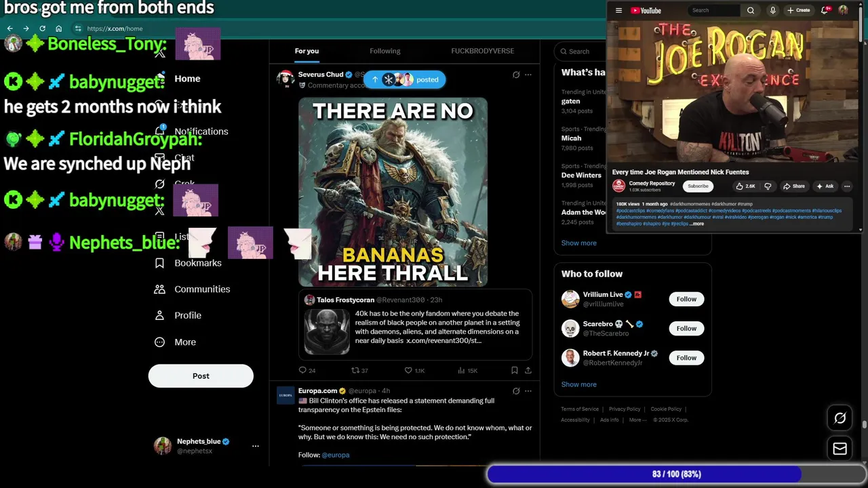The width and height of the screenshot is (868, 488).
Task: Open the THERE ARE NO BANANAS image
Action: pyautogui.click(x=393, y=192)
